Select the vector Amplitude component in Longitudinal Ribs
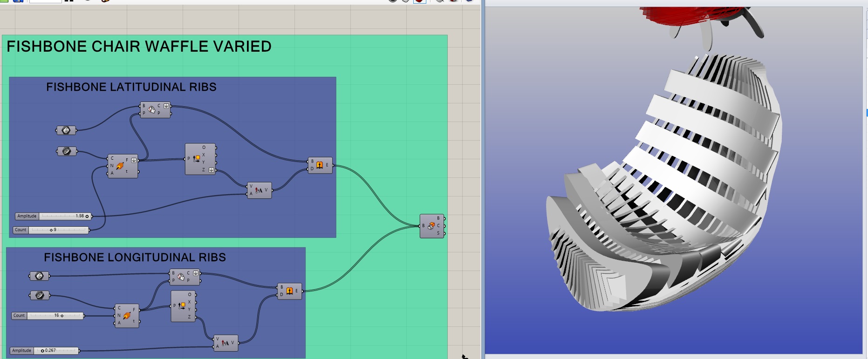This screenshot has height=359, width=868. pyautogui.click(x=225, y=343)
